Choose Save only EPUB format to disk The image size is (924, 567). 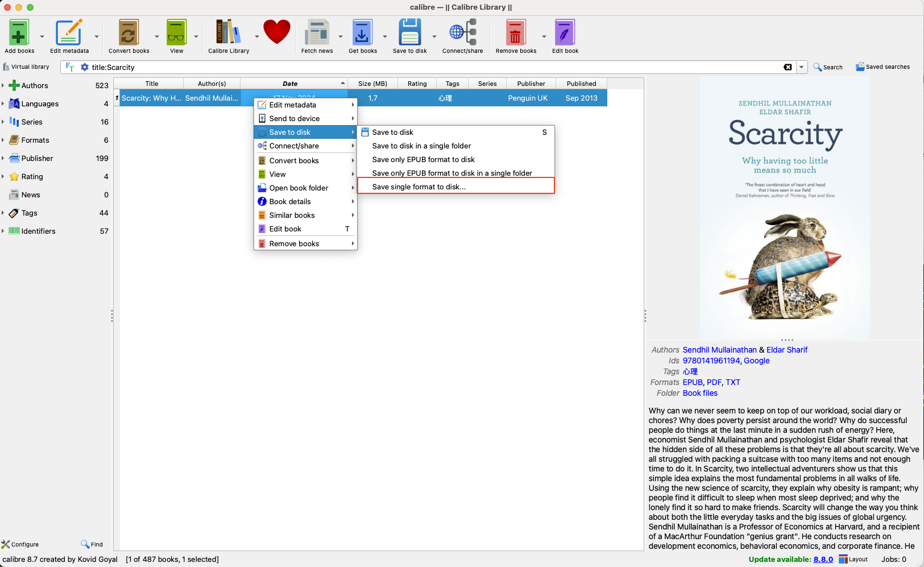(x=456, y=159)
